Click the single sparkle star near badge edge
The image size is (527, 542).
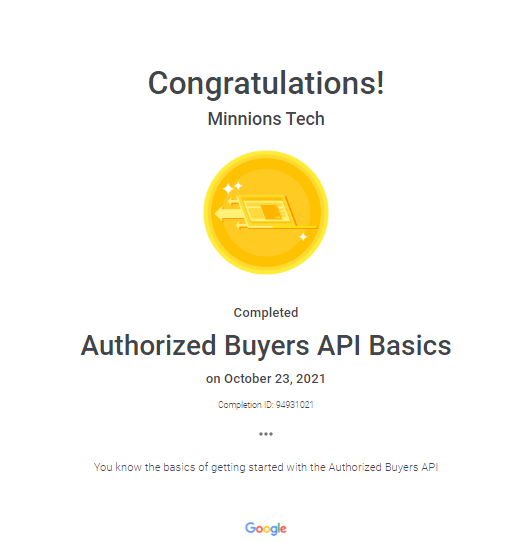point(303,237)
